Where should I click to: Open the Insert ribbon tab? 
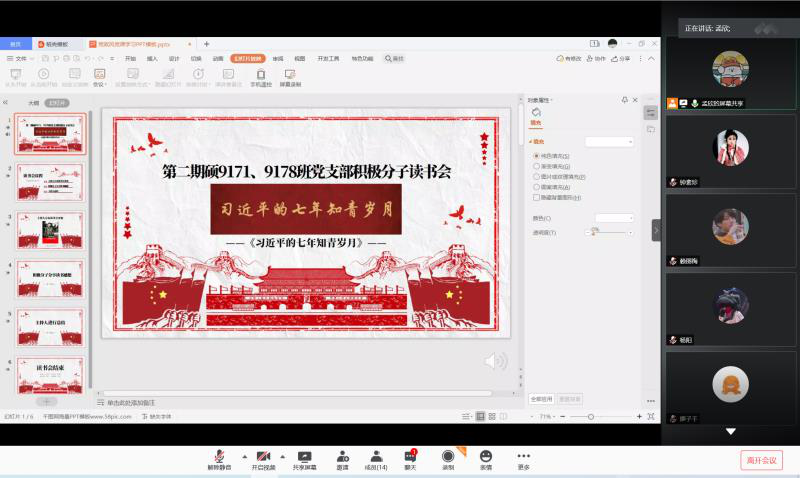tap(152, 59)
